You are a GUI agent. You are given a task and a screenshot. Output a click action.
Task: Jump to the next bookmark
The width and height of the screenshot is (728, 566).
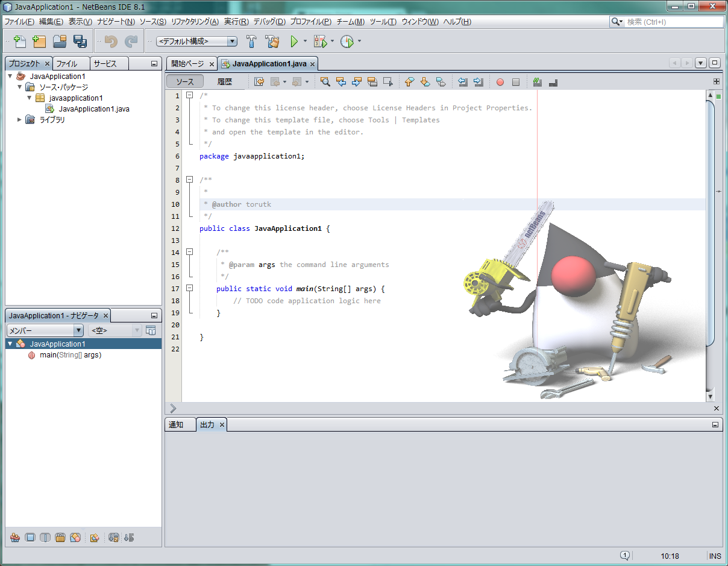425,82
